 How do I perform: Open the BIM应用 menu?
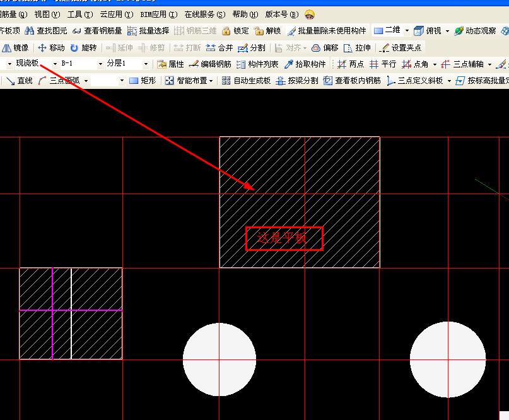159,15
